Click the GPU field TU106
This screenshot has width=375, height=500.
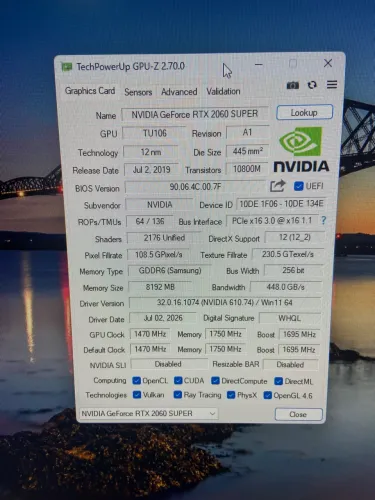[154, 133]
